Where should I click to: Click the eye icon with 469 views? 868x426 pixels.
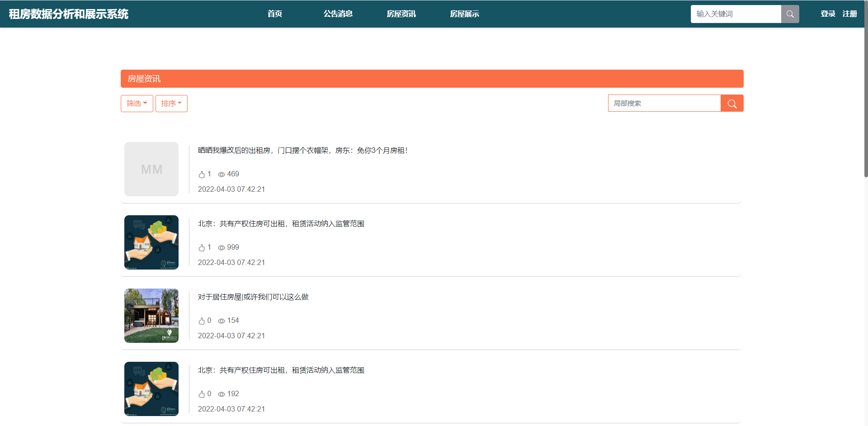click(x=221, y=174)
